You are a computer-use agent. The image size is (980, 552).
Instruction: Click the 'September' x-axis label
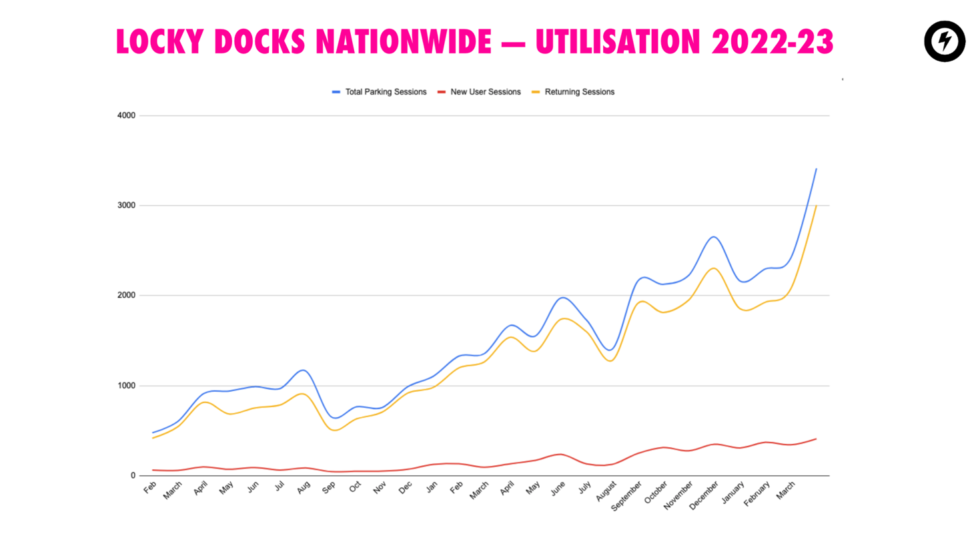click(626, 496)
